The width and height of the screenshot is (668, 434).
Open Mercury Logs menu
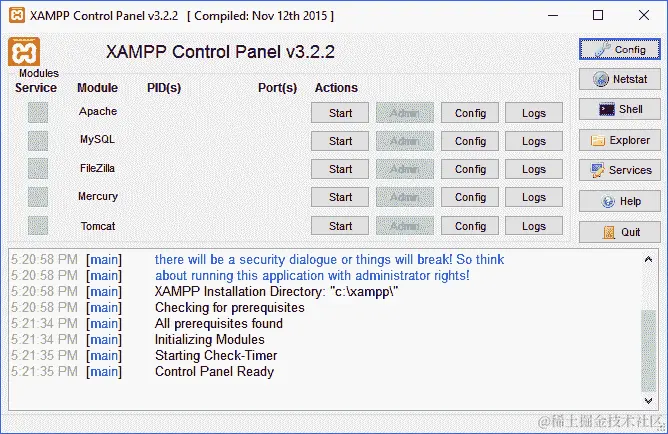pos(534,197)
